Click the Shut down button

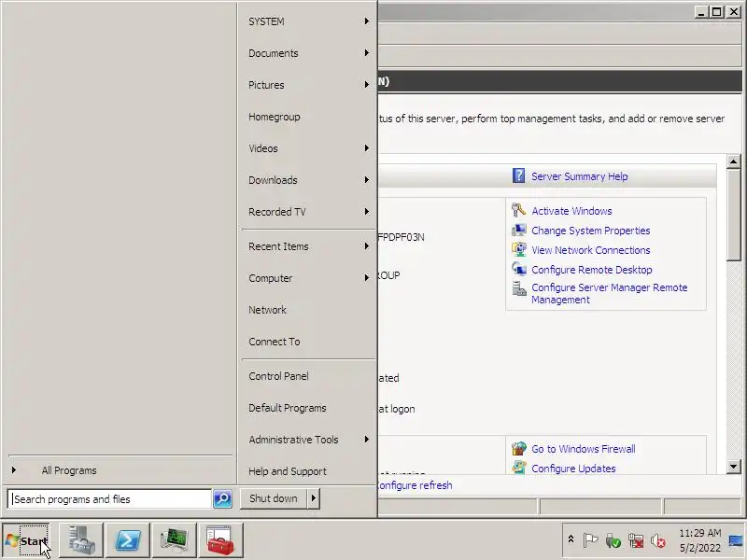point(274,498)
